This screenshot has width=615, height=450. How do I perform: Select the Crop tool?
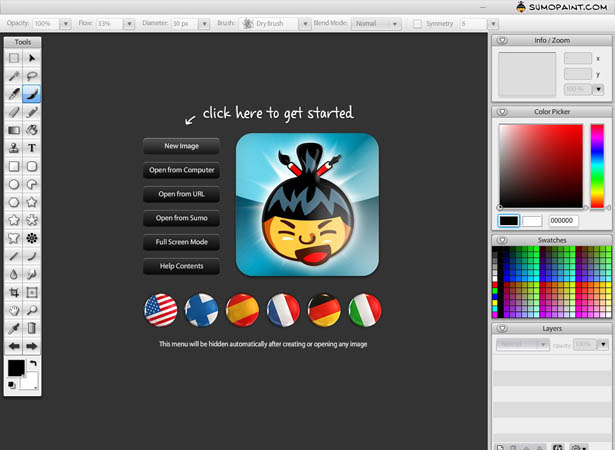pos(14,292)
